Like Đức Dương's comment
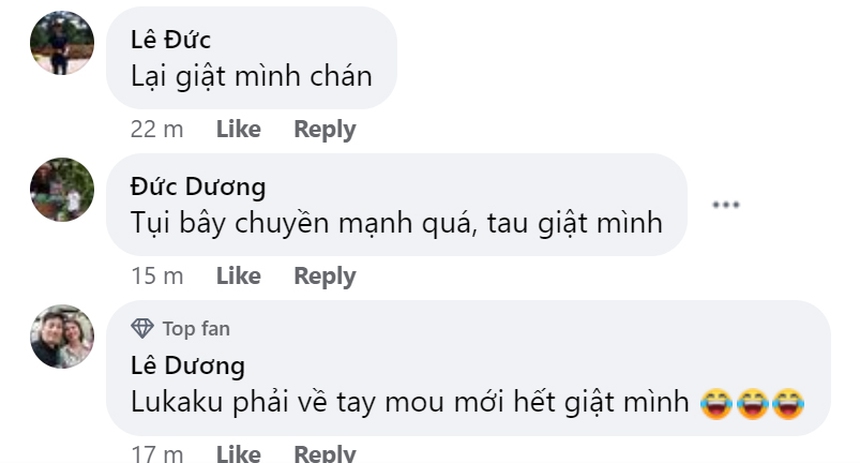Screen dimensions: 860x463 click(x=238, y=276)
